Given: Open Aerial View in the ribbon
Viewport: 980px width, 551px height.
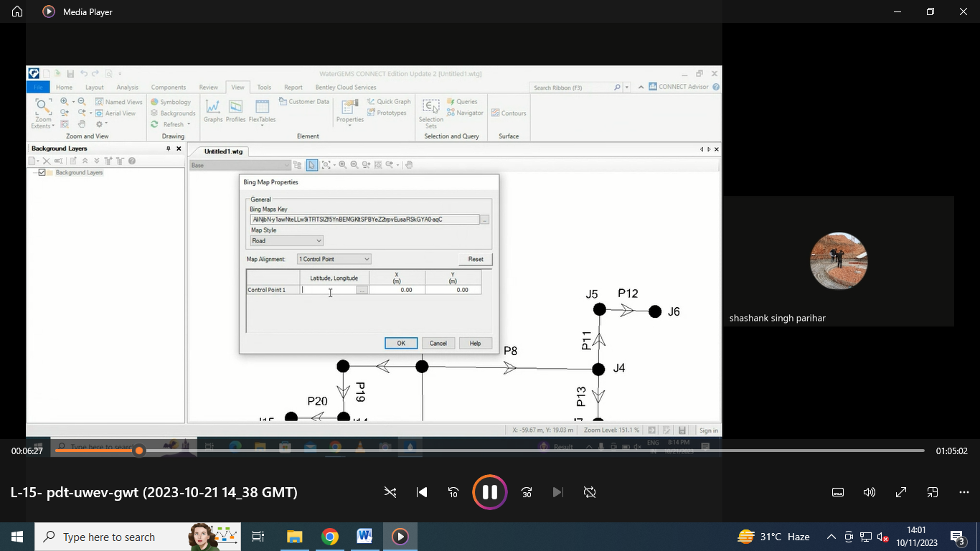Looking at the screenshot, I should [116, 113].
